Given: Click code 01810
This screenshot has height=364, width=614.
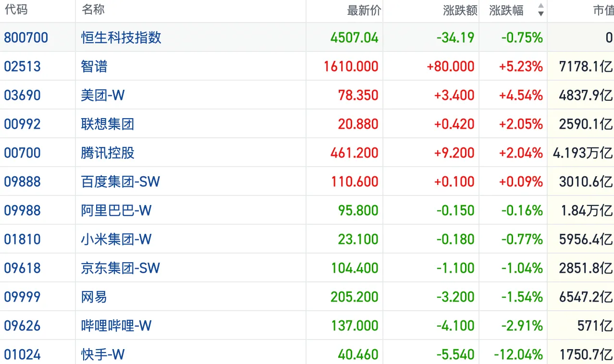Looking at the screenshot, I should (x=23, y=239).
